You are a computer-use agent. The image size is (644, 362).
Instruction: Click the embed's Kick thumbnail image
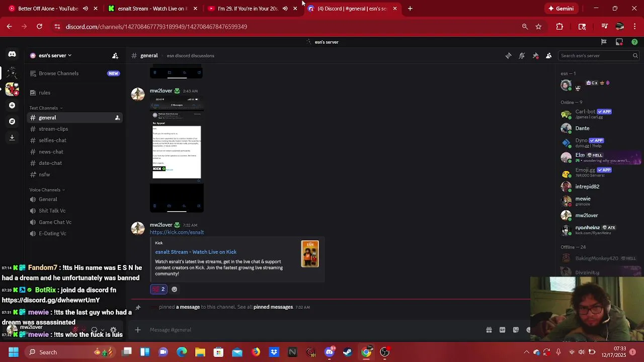pos(310,254)
